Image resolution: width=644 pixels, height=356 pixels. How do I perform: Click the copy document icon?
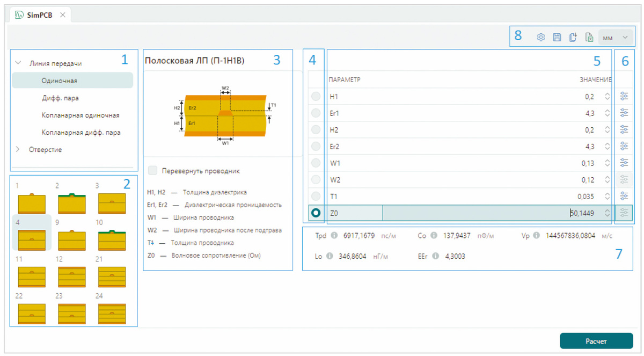pos(573,38)
